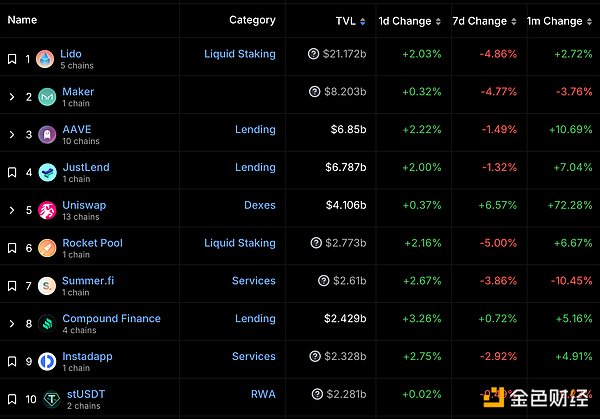Expand the AAVE row chevron
600x419 pixels.
(12, 135)
